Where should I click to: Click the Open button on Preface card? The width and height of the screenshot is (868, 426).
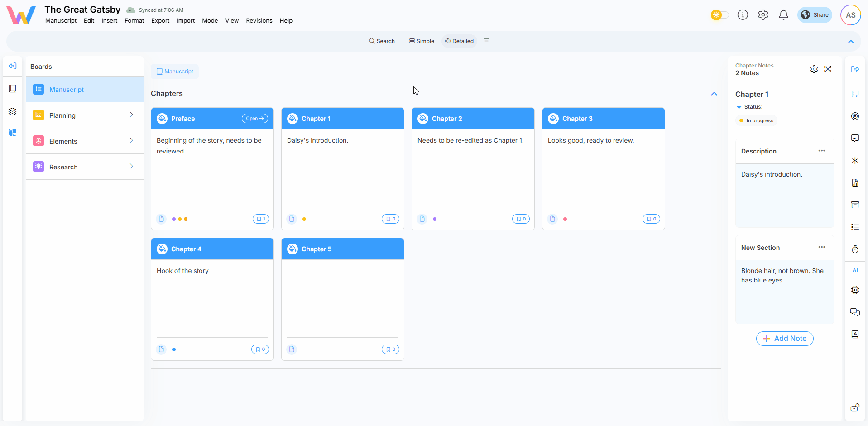[x=254, y=119]
